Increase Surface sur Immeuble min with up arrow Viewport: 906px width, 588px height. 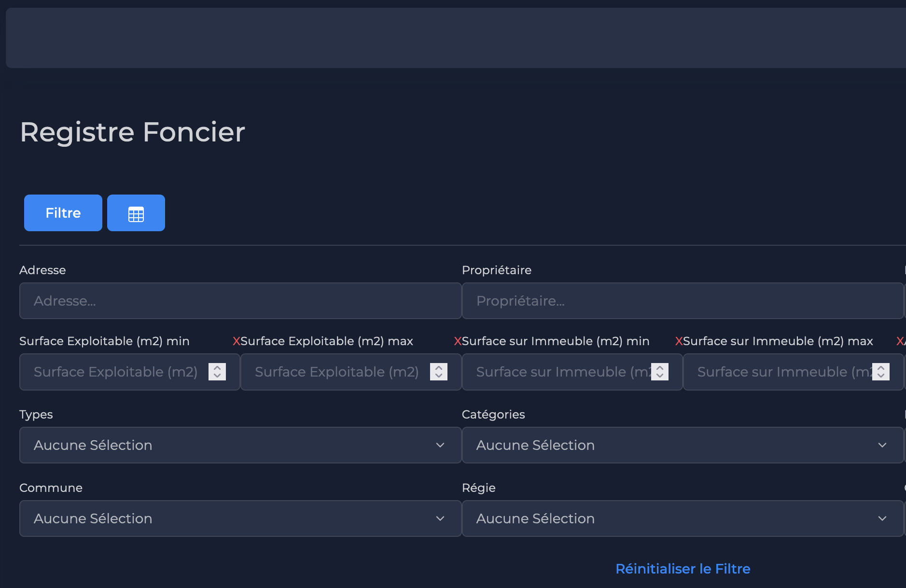660,367
